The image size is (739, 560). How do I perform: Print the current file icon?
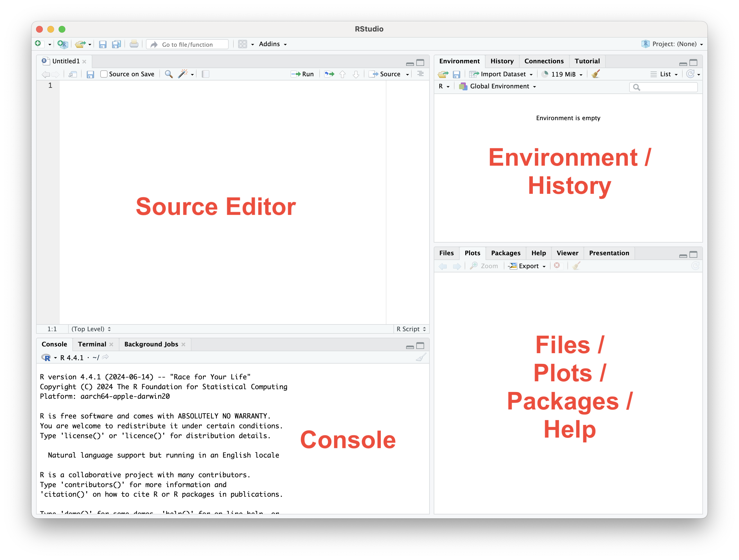point(134,44)
